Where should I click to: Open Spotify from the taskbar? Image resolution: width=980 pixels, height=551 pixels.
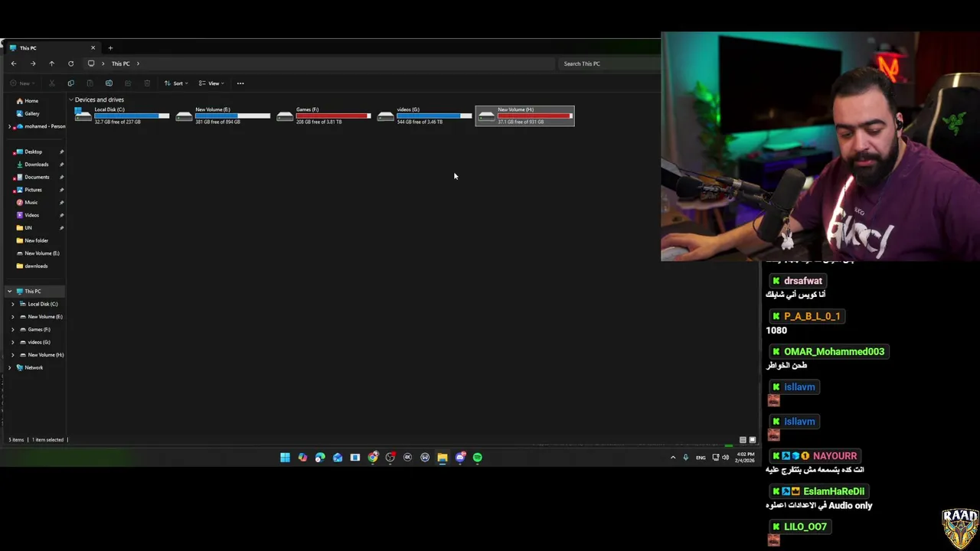[x=478, y=458]
